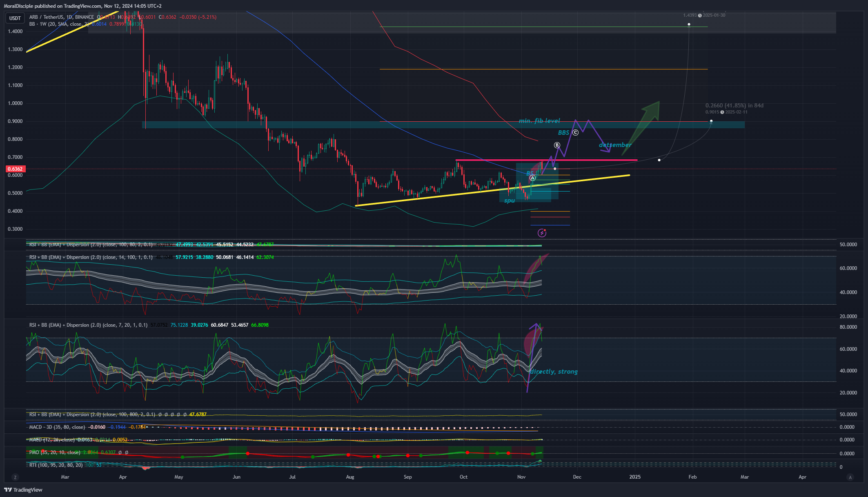Click the '1.4393 2025-01-30' forecast label

(x=704, y=15)
